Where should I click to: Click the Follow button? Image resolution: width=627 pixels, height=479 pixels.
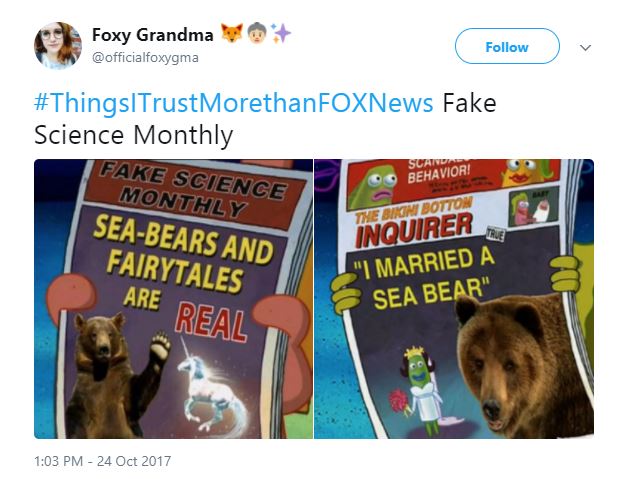pyautogui.click(x=507, y=46)
